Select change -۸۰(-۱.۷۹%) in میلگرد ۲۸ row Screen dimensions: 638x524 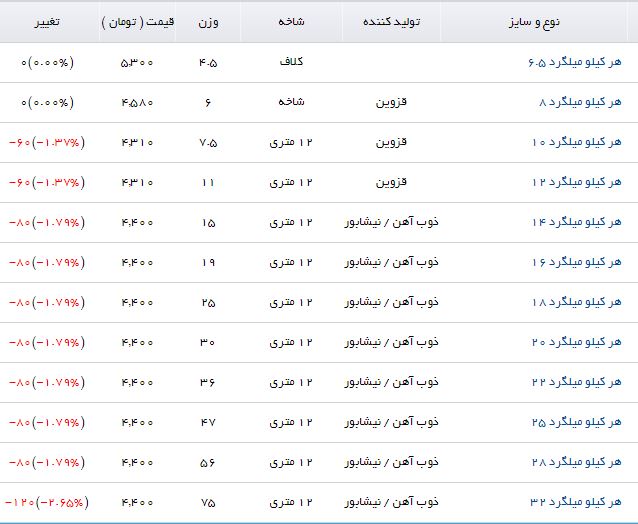pyautogui.click(x=47, y=463)
